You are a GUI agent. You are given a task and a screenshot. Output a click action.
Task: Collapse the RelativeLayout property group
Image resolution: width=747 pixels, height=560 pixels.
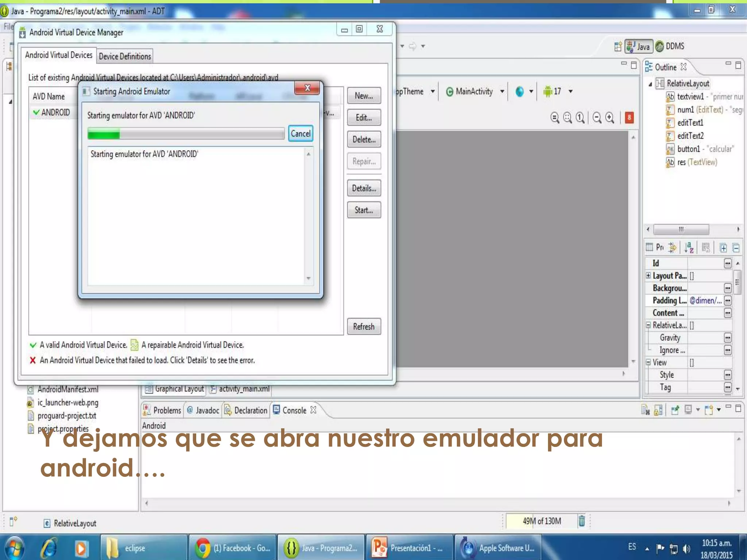click(648, 325)
